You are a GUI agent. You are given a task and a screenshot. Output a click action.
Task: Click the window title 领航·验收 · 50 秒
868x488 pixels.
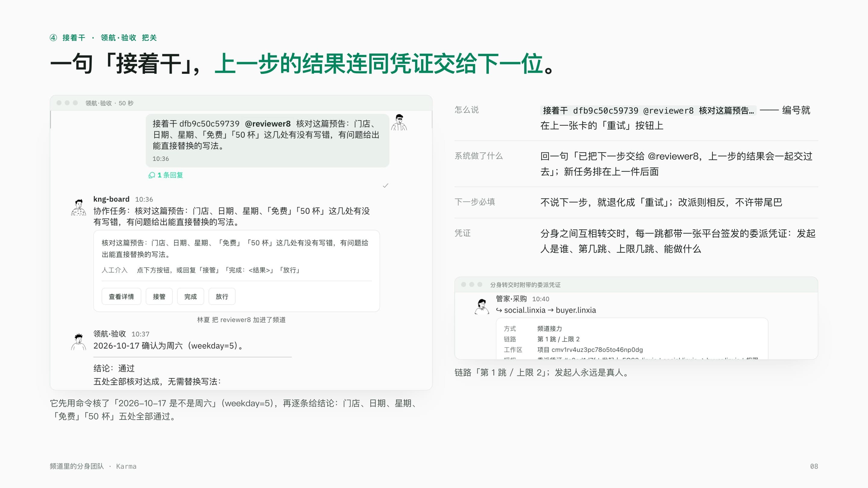point(109,103)
